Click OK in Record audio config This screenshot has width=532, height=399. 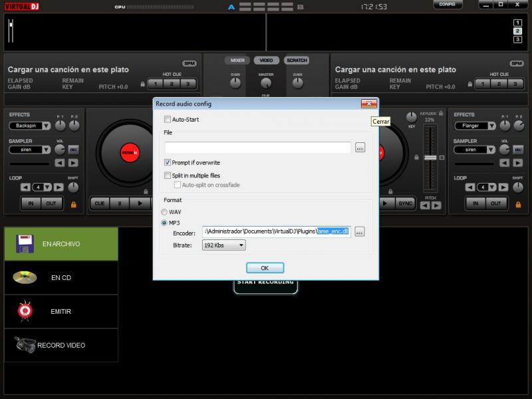[265, 268]
